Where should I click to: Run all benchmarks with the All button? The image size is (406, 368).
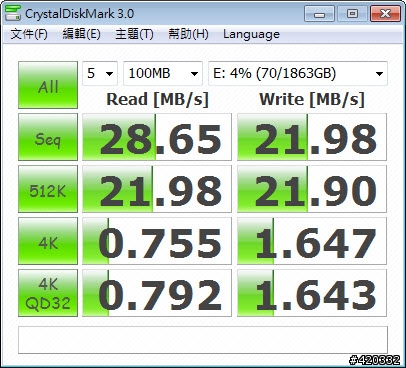tap(48, 85)
